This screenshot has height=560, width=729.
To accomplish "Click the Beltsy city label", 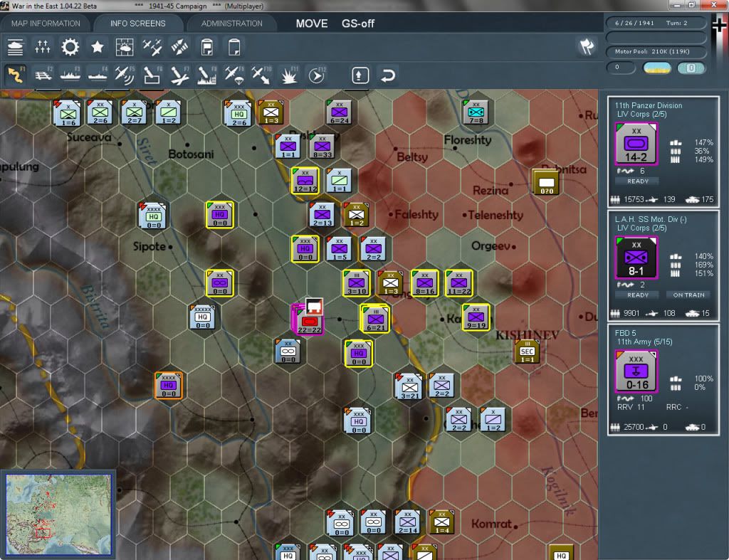I will (412, 157).
